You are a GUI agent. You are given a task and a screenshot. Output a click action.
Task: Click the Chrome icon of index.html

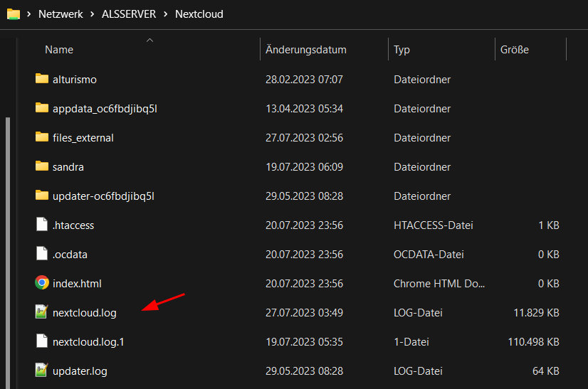(42, 282)
